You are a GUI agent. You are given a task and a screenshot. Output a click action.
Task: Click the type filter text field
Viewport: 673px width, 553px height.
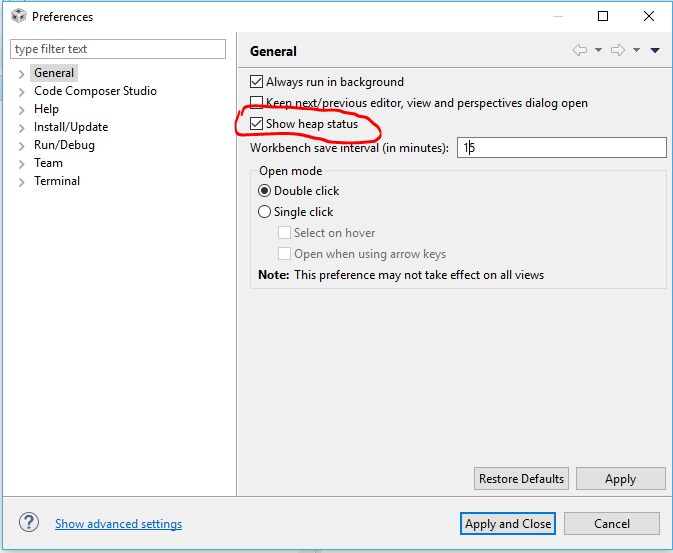tap(118, 49)
